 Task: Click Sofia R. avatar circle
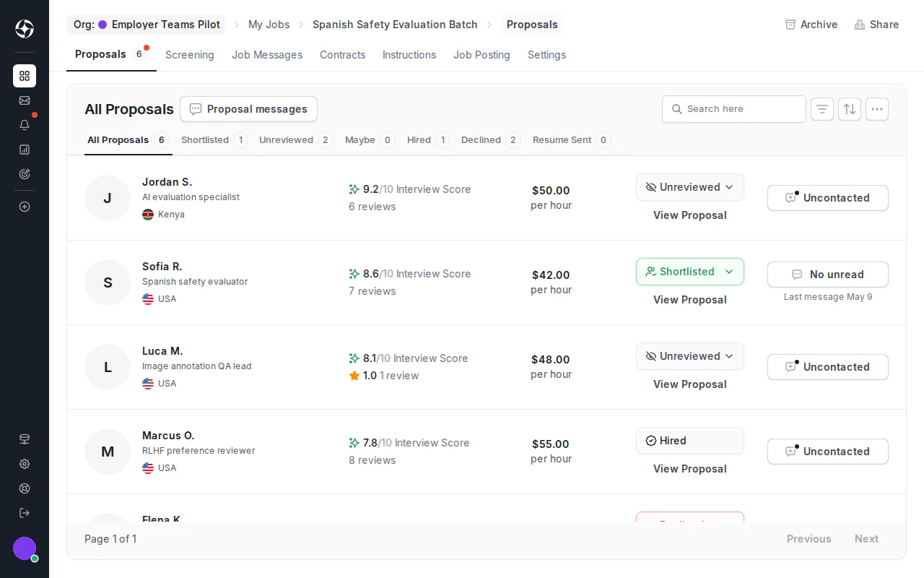[x=108, y=282]
